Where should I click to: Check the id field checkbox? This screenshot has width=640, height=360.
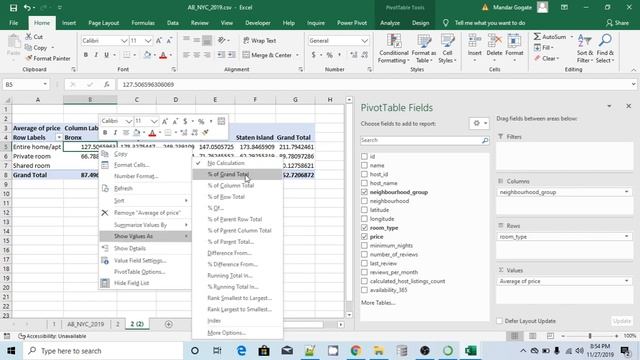(364, 156)
